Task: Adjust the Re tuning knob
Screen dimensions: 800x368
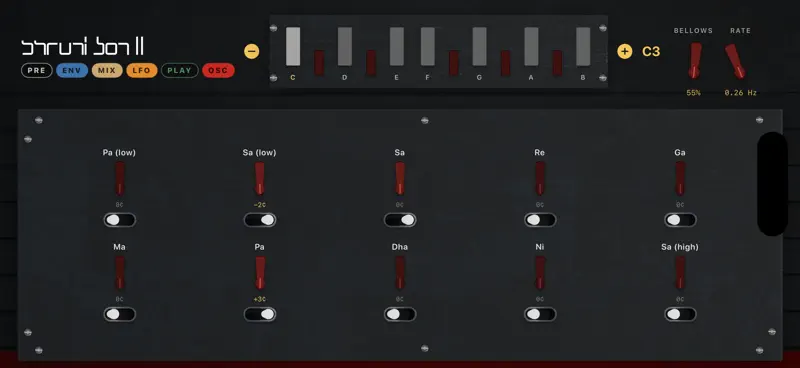Action: pyautogui.click(x=540, y=179)
